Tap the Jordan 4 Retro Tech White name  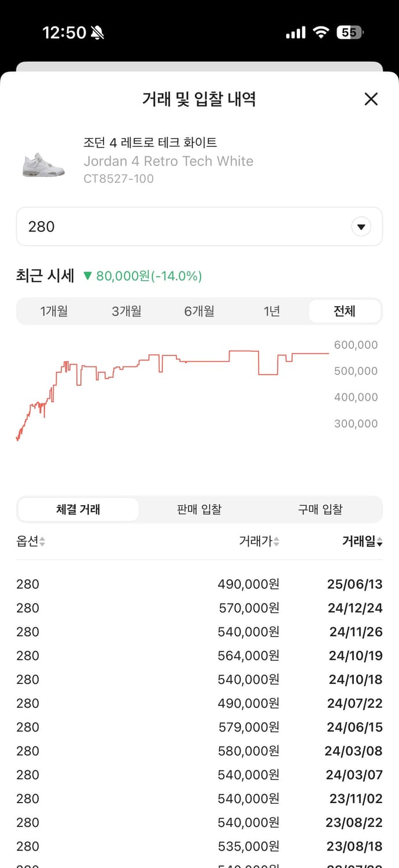(169, 161)
